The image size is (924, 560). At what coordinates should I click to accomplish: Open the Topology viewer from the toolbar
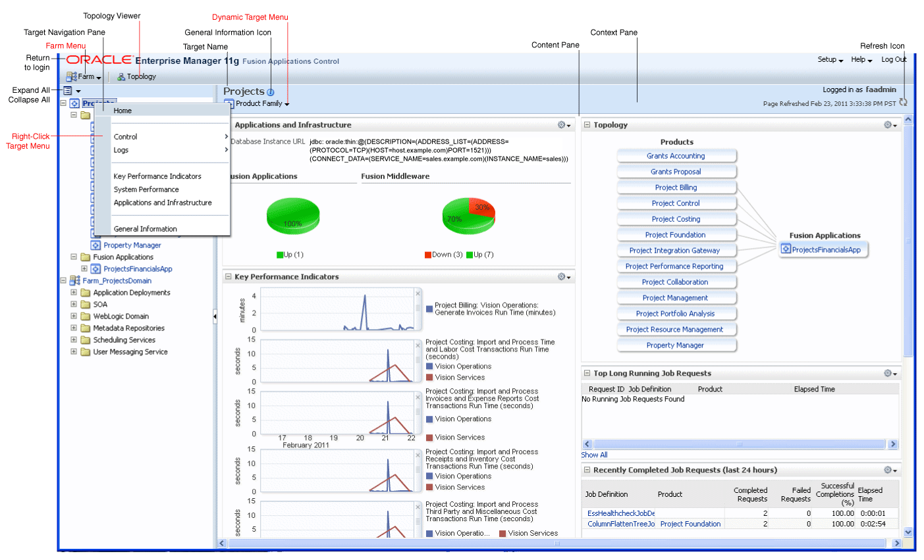pos(136,76)
